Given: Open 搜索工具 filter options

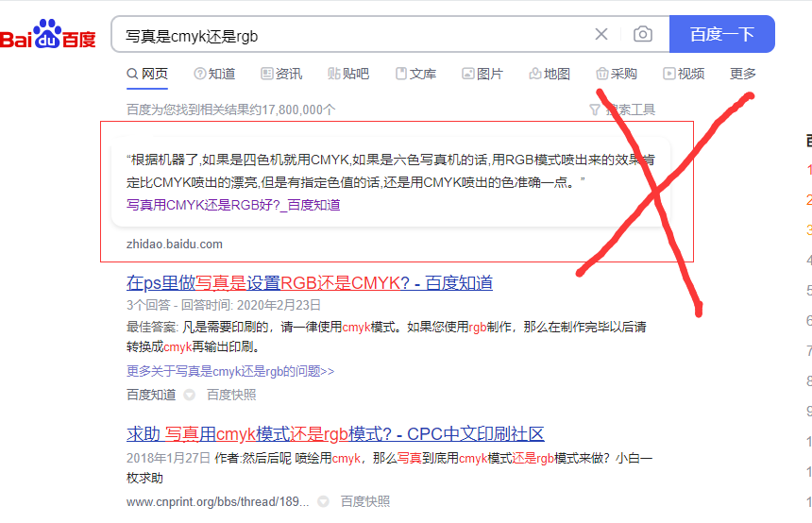Looking at the screenshot, I should 622,110.
